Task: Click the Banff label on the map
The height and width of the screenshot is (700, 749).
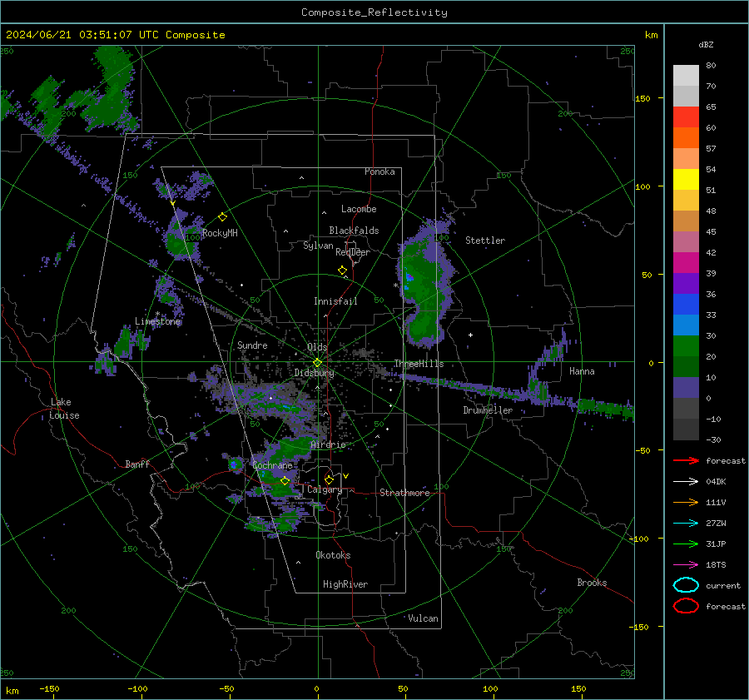Action: pyautogui.click(x=137, y=464)
